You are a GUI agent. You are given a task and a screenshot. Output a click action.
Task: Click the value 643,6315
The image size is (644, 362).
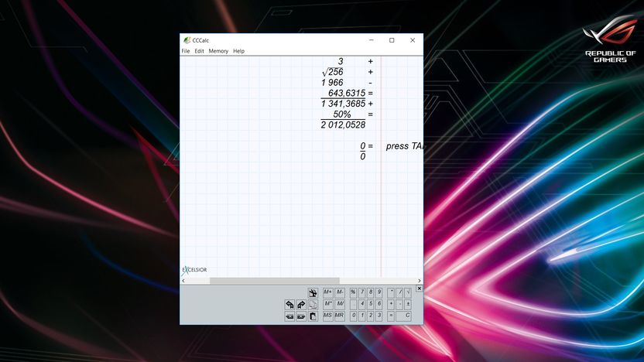pos(347,93)
